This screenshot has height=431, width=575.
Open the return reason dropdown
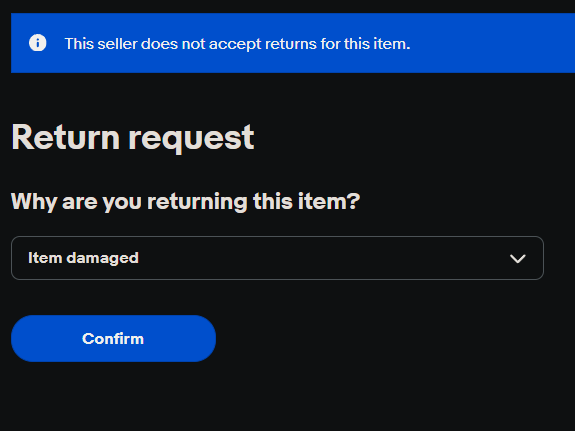pyautogui.click(x=277, y=258)
